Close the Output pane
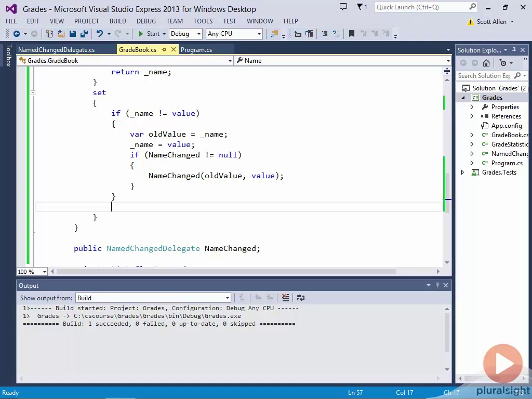This screenshot has width=532, height=399. pyautogui.click(x=446, y=285)
